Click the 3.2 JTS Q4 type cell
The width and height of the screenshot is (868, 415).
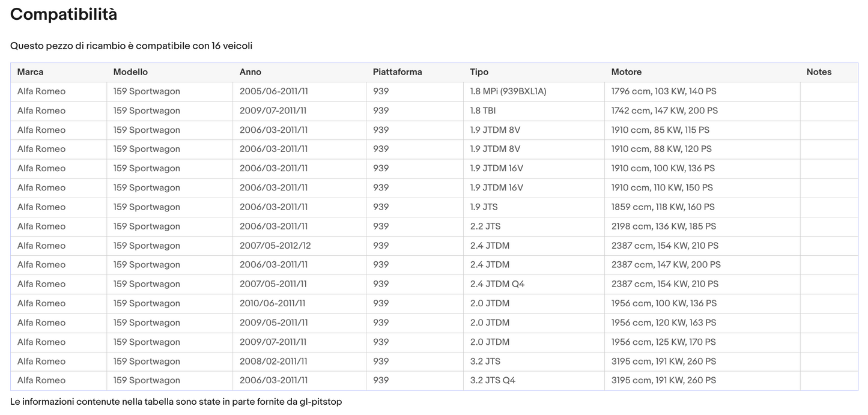492,380
